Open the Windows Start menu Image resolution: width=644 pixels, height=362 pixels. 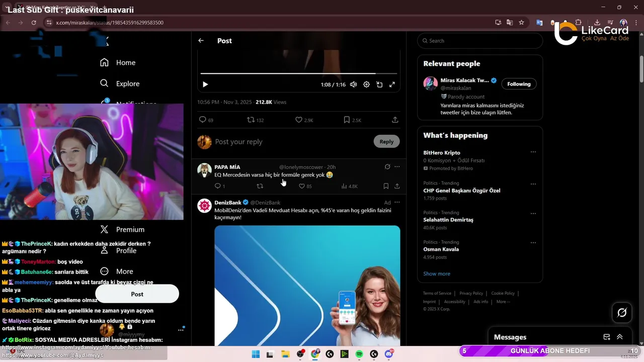(x=256, y=354)
